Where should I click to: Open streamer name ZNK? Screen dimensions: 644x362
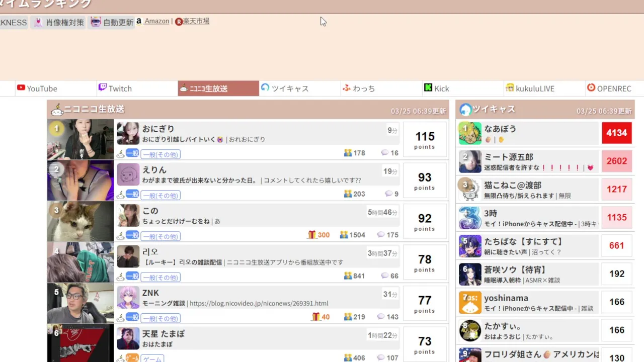click(x=150, y=293)
